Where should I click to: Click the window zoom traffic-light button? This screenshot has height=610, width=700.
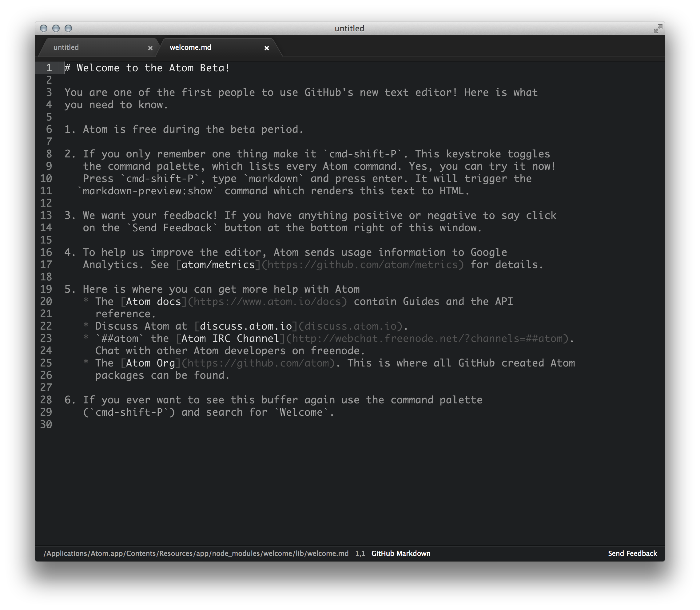(68, 28)
